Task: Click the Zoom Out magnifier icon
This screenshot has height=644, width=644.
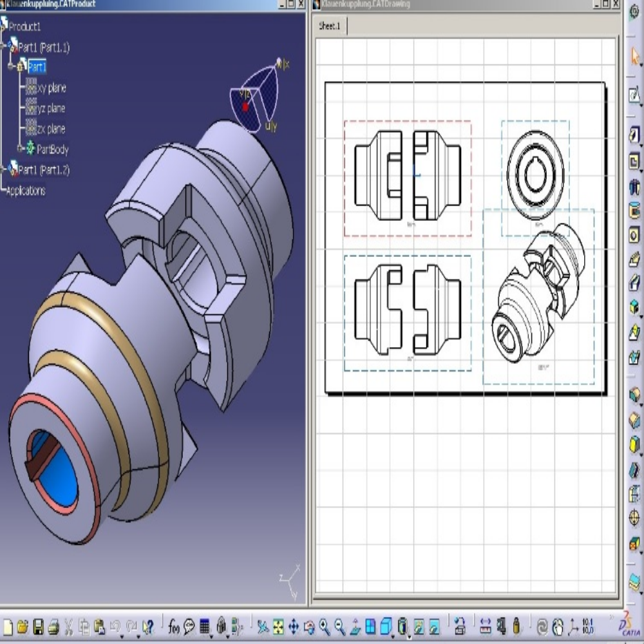Action: click(339, 626)
